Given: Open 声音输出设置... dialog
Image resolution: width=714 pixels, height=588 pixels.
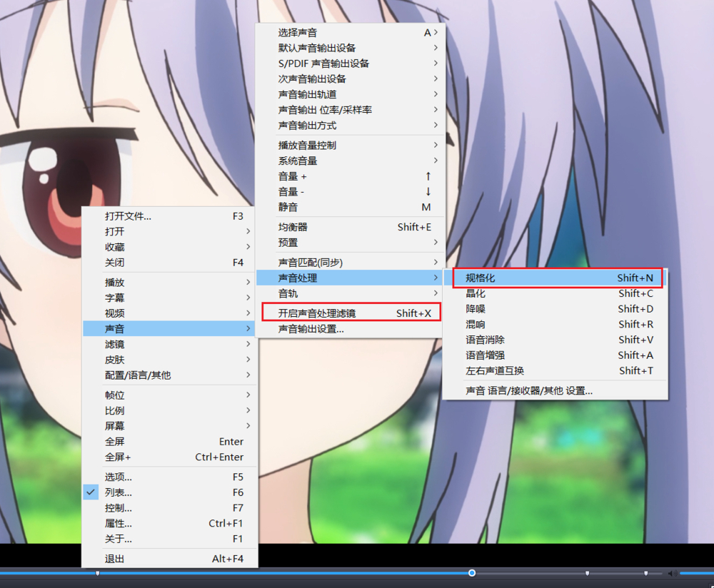Looking at the screenshot, I should pos(350,329).
